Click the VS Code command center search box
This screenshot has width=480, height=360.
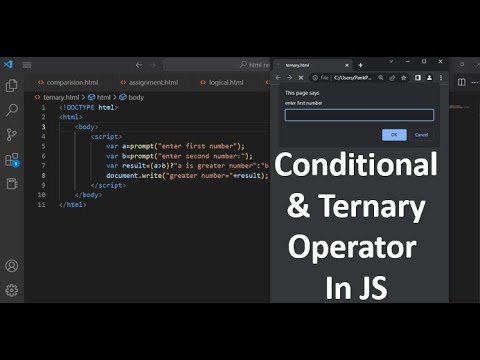(217, 65)
